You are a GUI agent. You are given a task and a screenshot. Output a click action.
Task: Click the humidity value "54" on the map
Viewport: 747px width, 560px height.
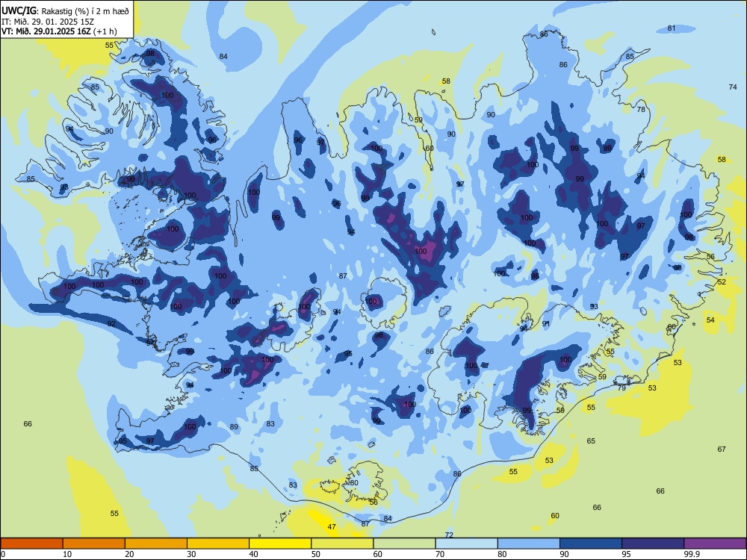tap(711, 320)
